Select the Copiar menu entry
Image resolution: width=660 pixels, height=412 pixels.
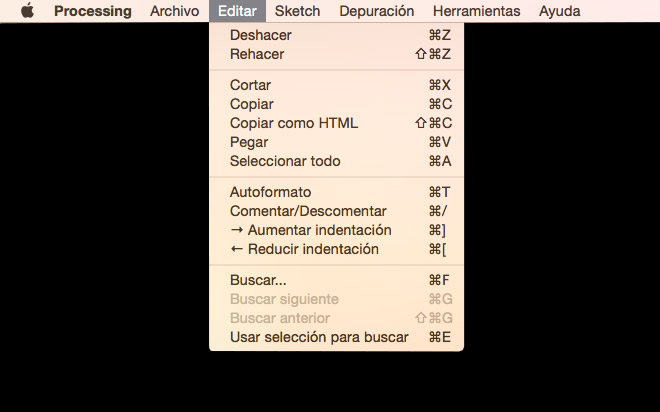pos(251,104)
